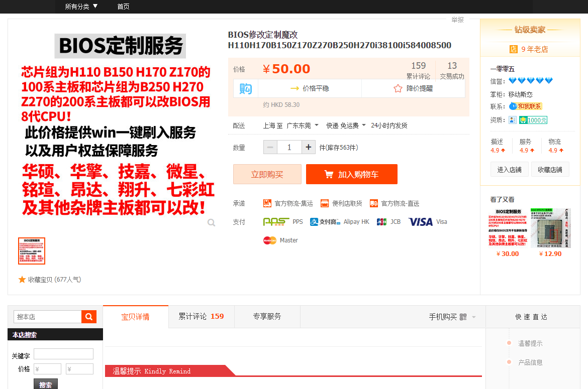Open the 广东东莞 delivery destination dropdown
588x389 pixels.
click(x=302, y=125)
